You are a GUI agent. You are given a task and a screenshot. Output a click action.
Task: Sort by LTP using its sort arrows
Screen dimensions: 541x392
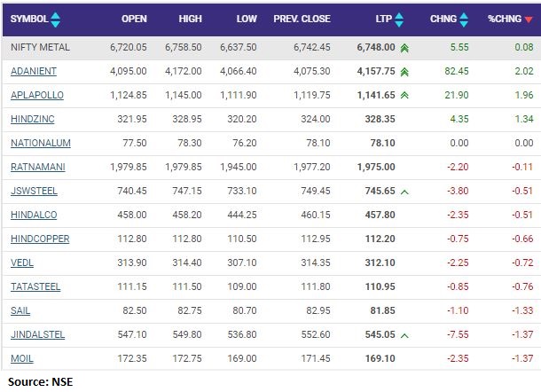(x=399, y=20)
